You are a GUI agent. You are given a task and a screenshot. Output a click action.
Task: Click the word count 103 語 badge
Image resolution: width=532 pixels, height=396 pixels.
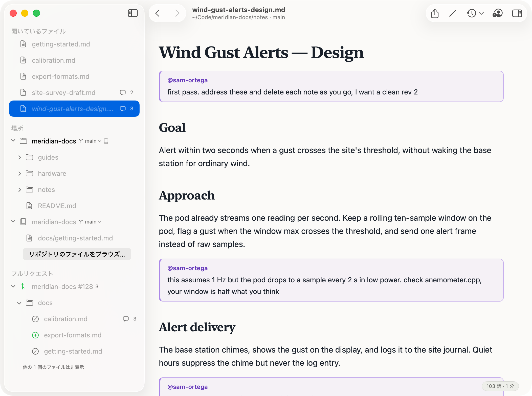(x=500, y=386)
